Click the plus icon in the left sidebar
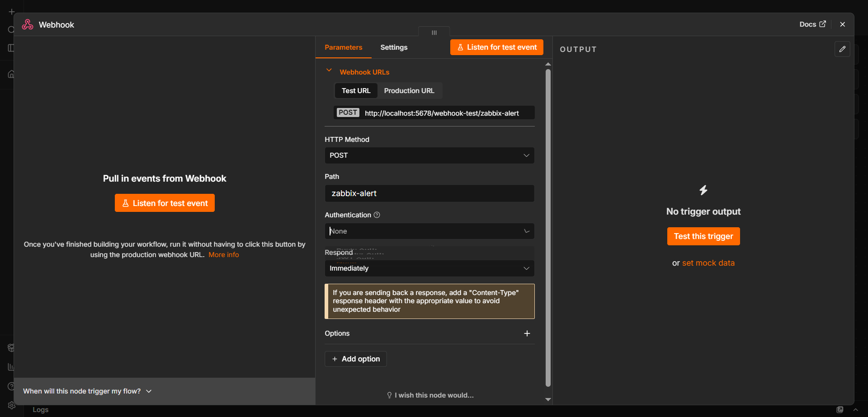The height and width of the screenshot is (417, 868). tap(12, 12)
